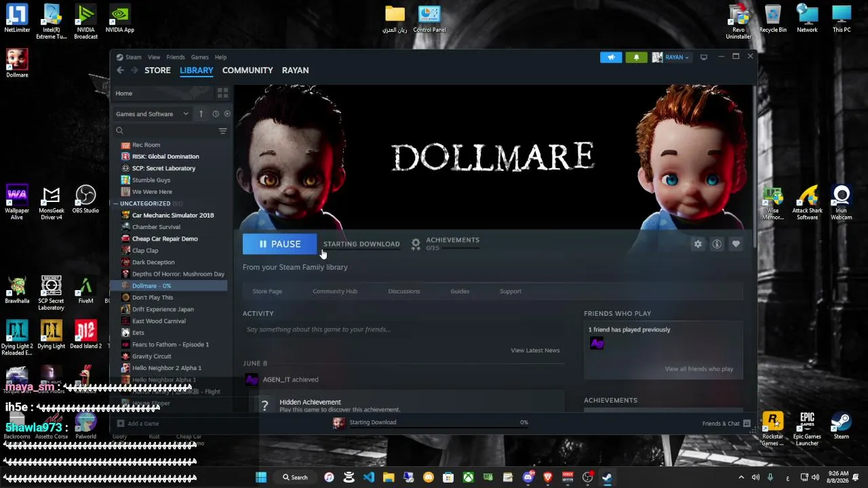Viewport: 868px width, 488px height.
Task: Open the Dollmare Support link
Action: click(511, 291)
